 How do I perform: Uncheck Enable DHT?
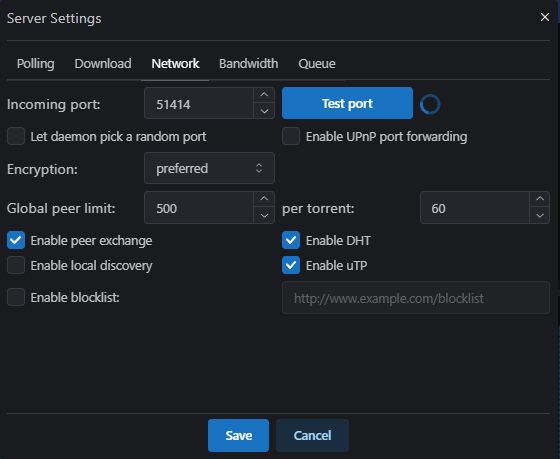[x=291, y=240]
